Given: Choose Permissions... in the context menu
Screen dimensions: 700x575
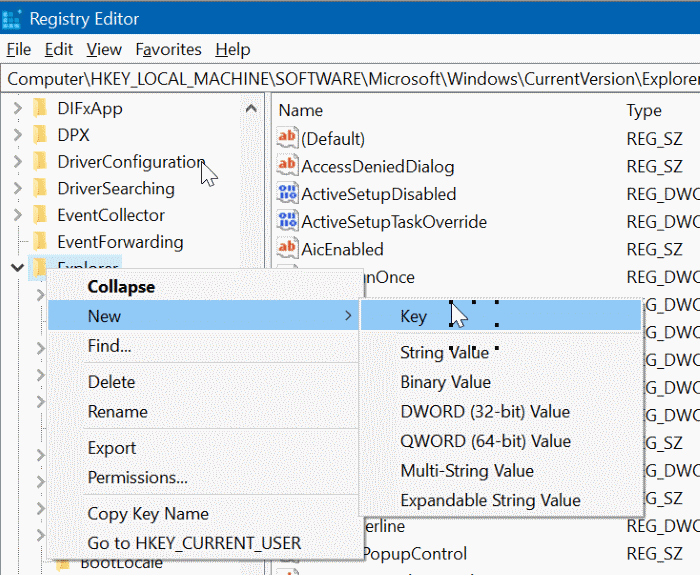Looking at the screenshot, I should tap(203, 477).
